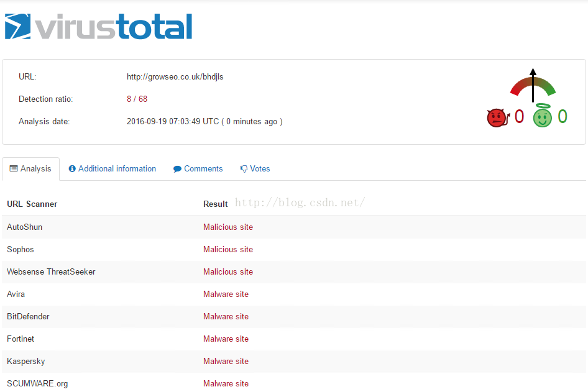Click the thumbs Votes icon
588x392 pixels.
(x=244, y=169)
